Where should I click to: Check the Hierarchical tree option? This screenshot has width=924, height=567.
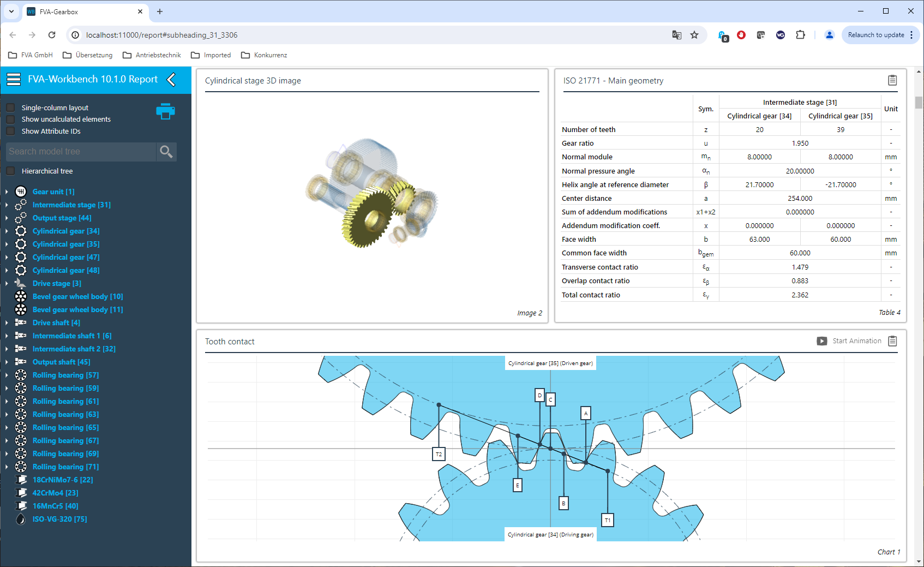coord(10,171)
